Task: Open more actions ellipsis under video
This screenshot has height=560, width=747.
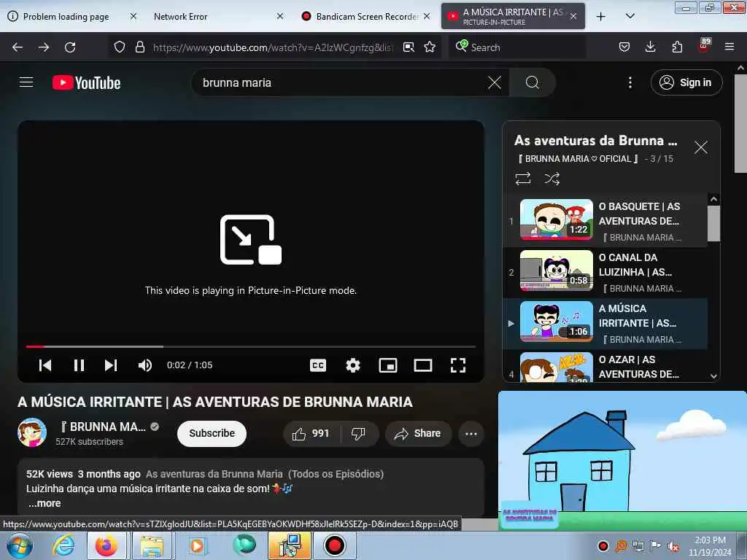Action: [471, 433]
